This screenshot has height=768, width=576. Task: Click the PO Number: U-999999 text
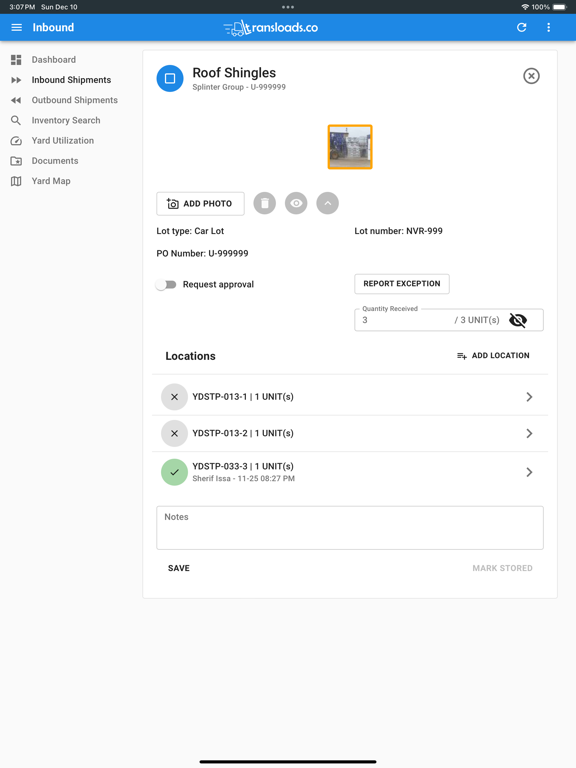pos(202,254)
